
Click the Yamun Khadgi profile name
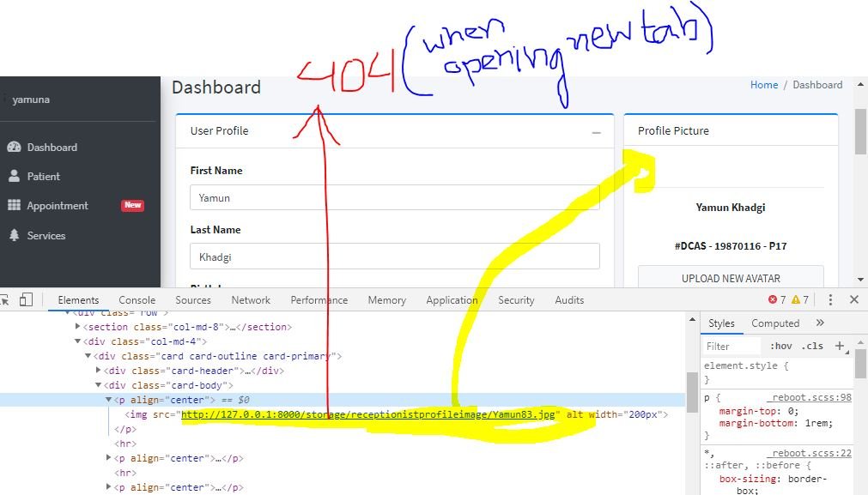730,208
